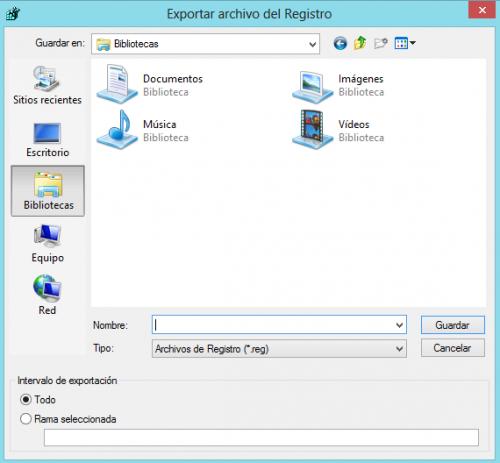Screen dimensions: 500x463
Task: Click the Cancelar button
Action: click(453, 348)
